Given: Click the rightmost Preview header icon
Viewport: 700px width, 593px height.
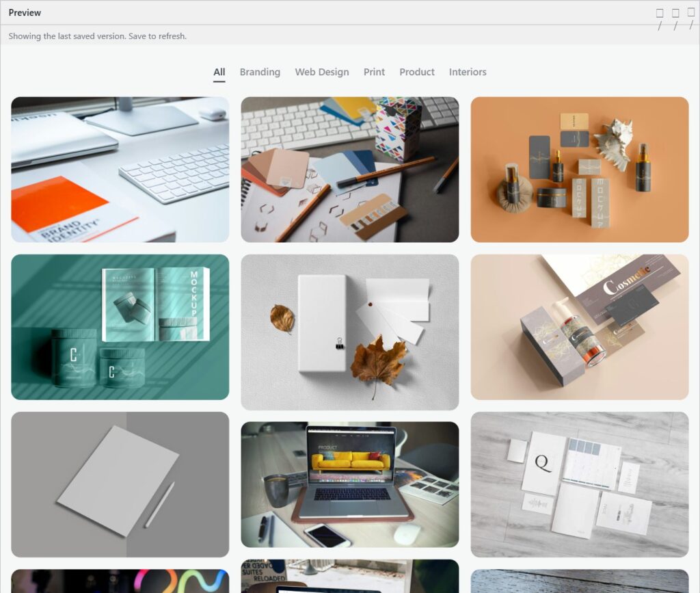Looking at the screenshot, I should pos(691,18).
